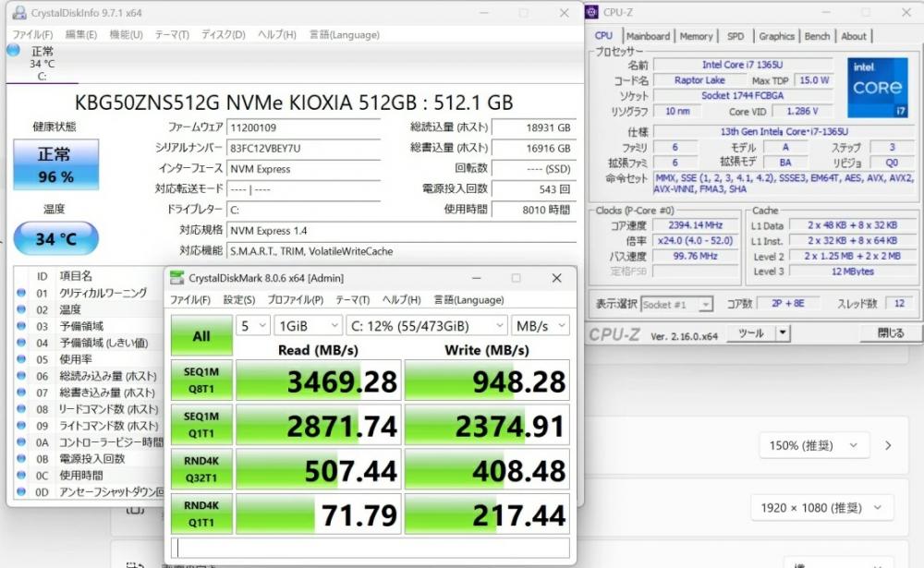This screenshot has height=568, width=924.
Task: Open テーマ(T) menu in CrystalDiskMark
Action: coord(352,300)
